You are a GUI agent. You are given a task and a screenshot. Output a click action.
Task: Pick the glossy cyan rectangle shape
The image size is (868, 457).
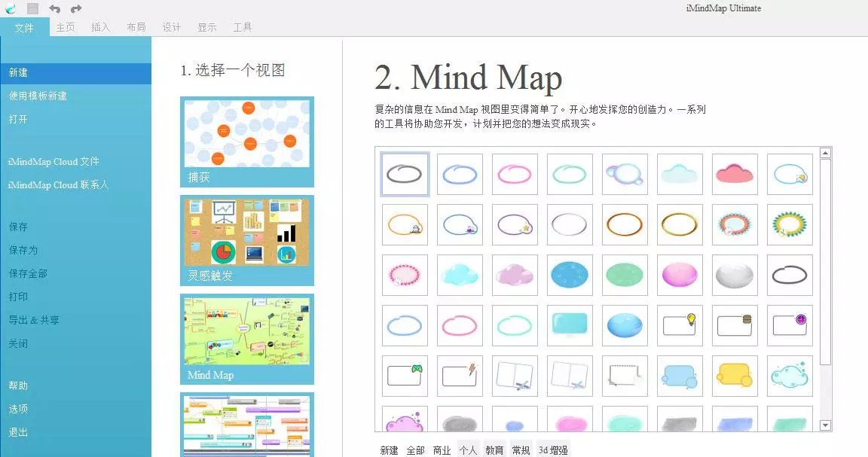click(570, 325)
